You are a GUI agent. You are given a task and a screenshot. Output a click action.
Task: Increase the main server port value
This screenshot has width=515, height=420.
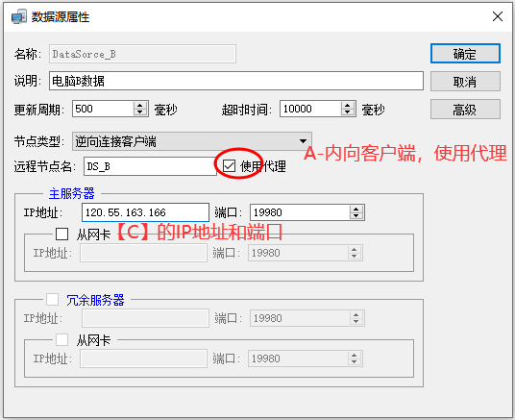pos(356,209)
